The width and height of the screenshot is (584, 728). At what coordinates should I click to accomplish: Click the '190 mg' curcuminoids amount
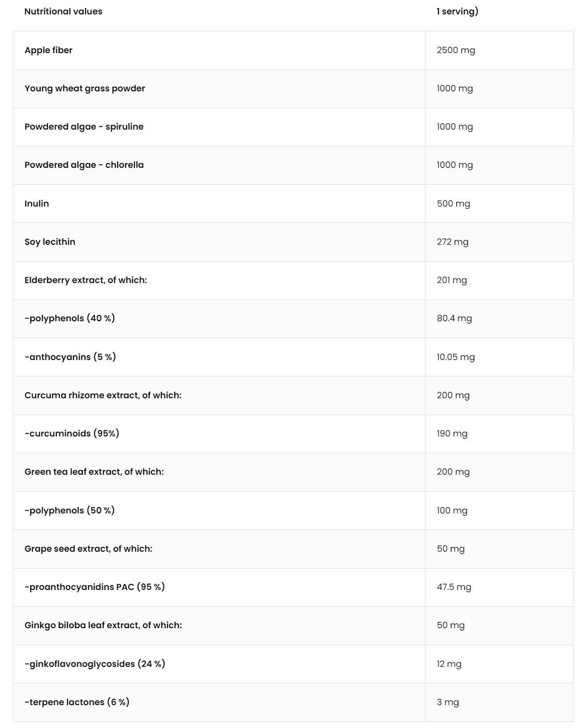pyautogui.click(x=452, y=434)
